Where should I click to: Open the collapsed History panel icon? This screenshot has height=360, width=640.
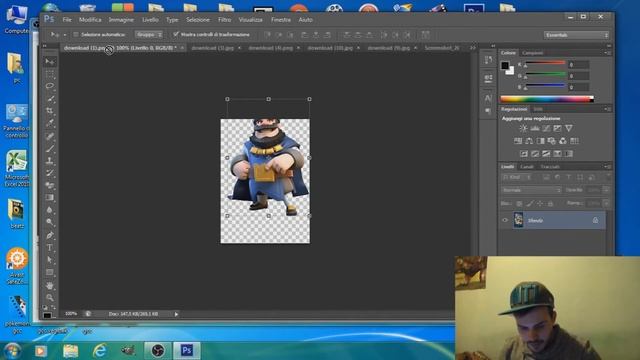[x=488, y=60]
